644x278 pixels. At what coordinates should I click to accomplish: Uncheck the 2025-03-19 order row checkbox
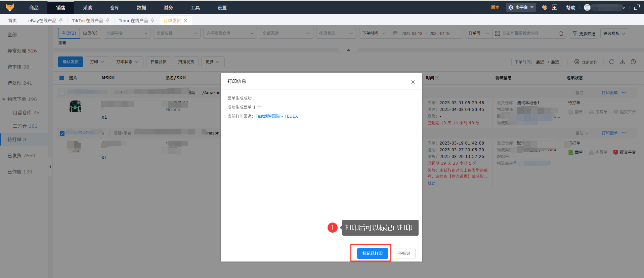click(x=62, y=133)
